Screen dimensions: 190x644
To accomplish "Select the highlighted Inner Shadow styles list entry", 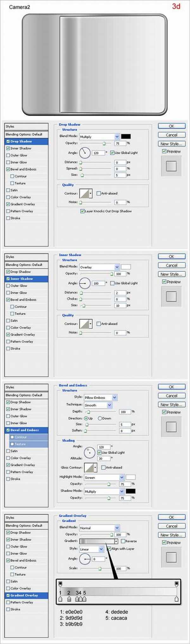I will click(27, 279).
